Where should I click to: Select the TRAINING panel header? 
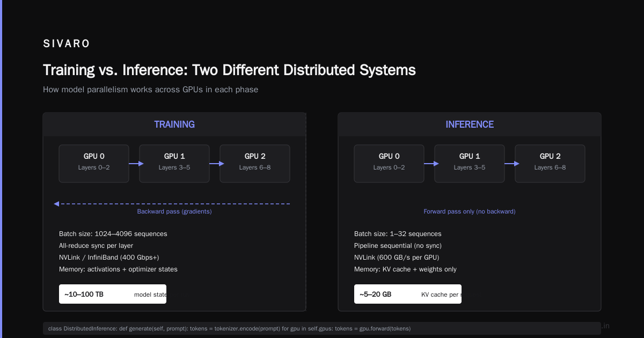(x=174, y=124)
